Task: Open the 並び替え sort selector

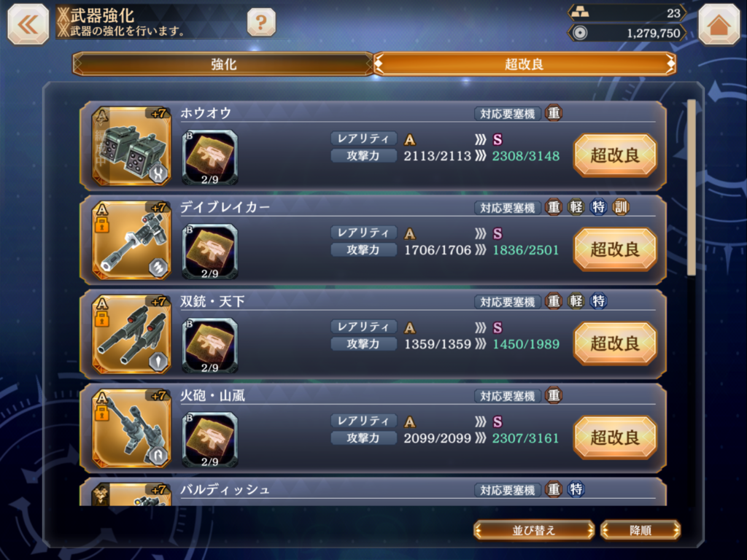Action: pos(534,530)
